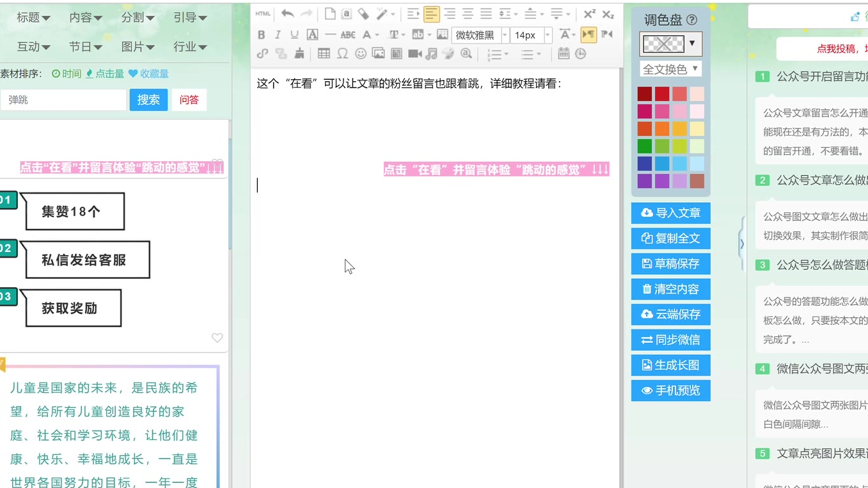Insert an emoticon using the smiley icon
The width and height of the screenshot is (868, 488).
[361, 54]
